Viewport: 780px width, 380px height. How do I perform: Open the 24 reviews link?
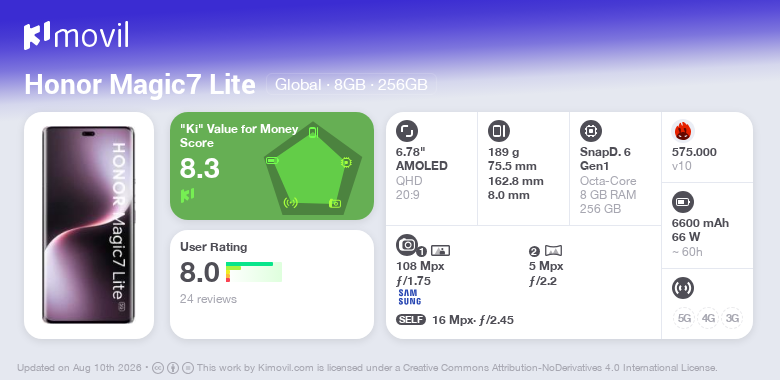(x=208, y=299)
